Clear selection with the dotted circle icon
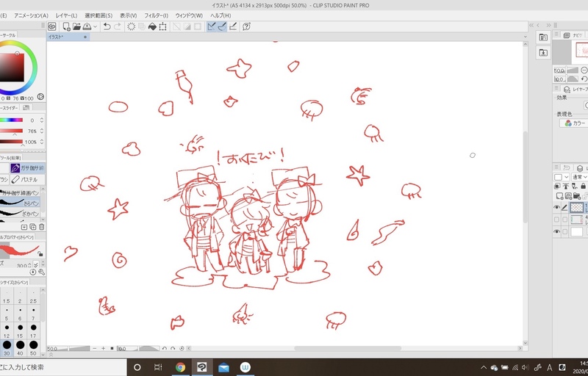The height and width of the screenshot is (376, 588). tap(132, 26)
